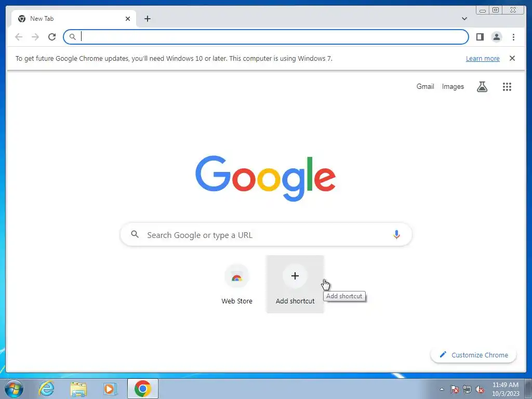
Task: Open the Action Center flag icon
Action: [455, 389]
